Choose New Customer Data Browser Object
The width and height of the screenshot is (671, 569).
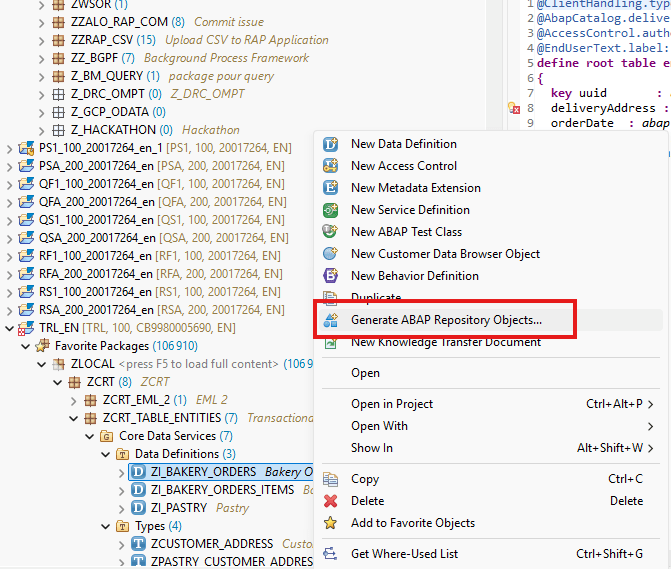(x=445, y=254)
